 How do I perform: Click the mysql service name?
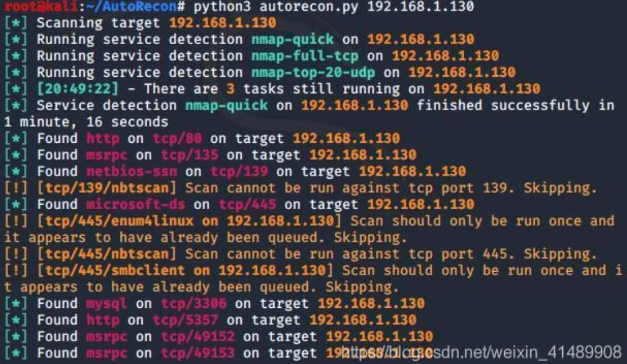(x=107, y=304)
